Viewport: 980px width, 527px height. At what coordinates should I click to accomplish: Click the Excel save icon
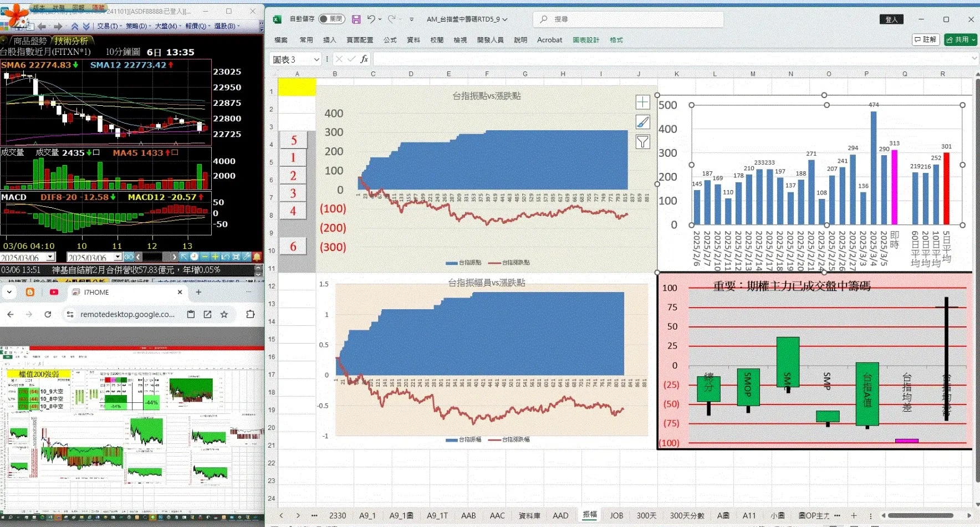(356, 19)
